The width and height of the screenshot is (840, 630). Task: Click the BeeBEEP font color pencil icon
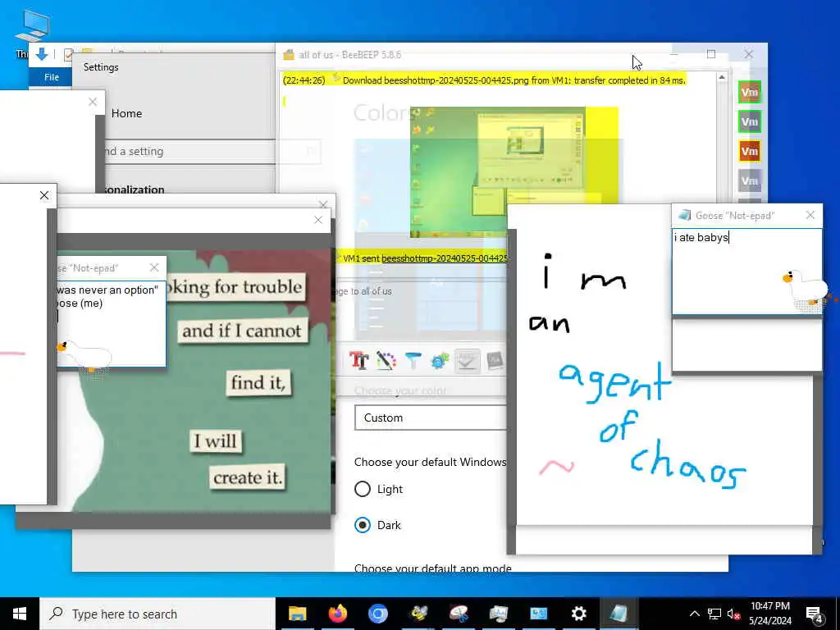tap(386, 361)
